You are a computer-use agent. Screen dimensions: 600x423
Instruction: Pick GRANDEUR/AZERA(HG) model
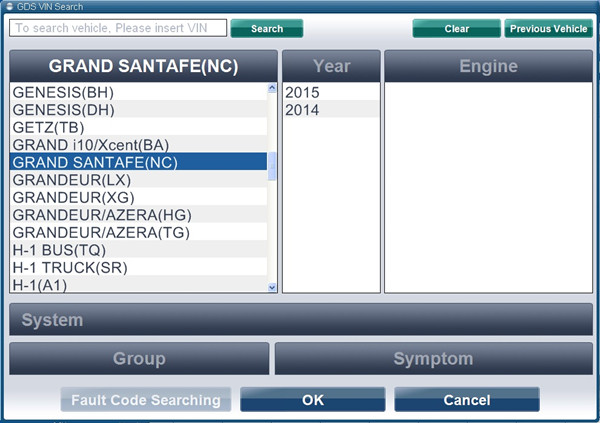[139, 215]
